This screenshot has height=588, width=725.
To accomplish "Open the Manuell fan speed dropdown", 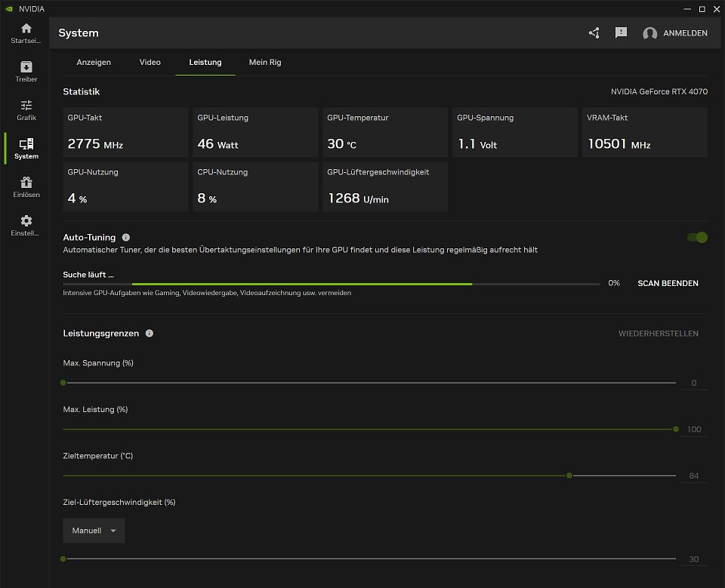I will [94, 531].
